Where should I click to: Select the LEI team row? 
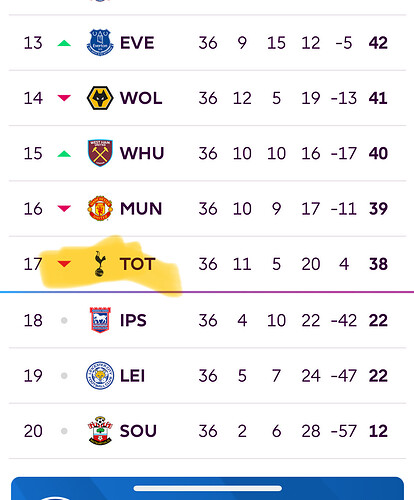coord(207,376)
